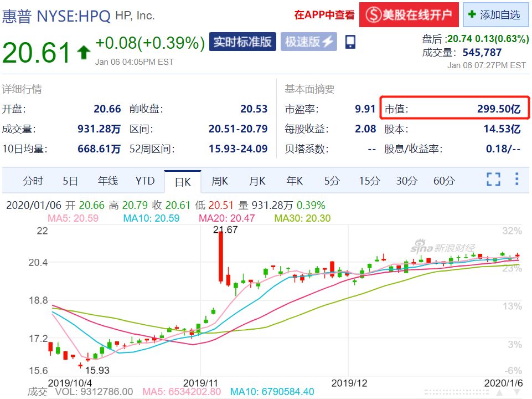Screen dimensions: 532x399
Task: Click the dollar icon on 美股在线开户
Action: point(373,15)
